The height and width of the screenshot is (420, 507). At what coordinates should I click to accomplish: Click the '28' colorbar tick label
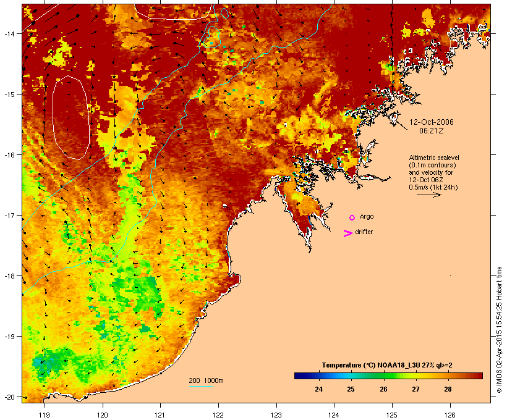pos(448,389)
